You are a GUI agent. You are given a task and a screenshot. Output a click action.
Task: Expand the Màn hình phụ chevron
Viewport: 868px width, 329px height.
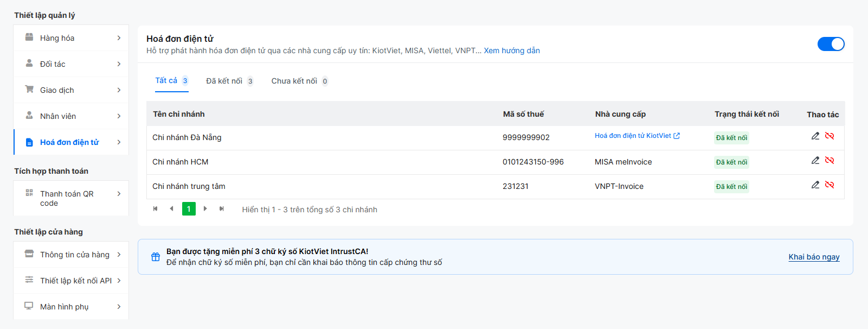coord(119,307)
